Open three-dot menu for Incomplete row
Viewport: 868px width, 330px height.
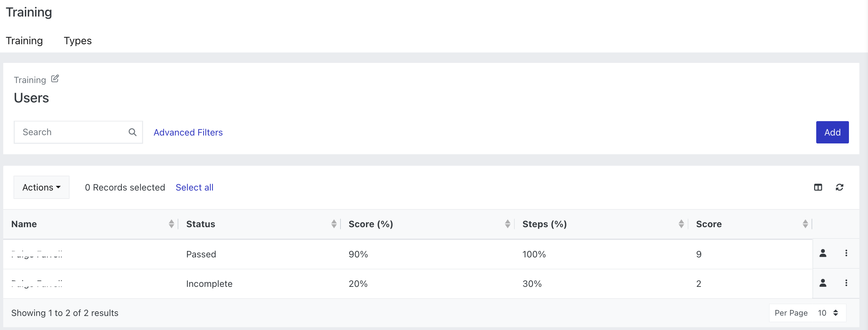[x=846, y=283]
